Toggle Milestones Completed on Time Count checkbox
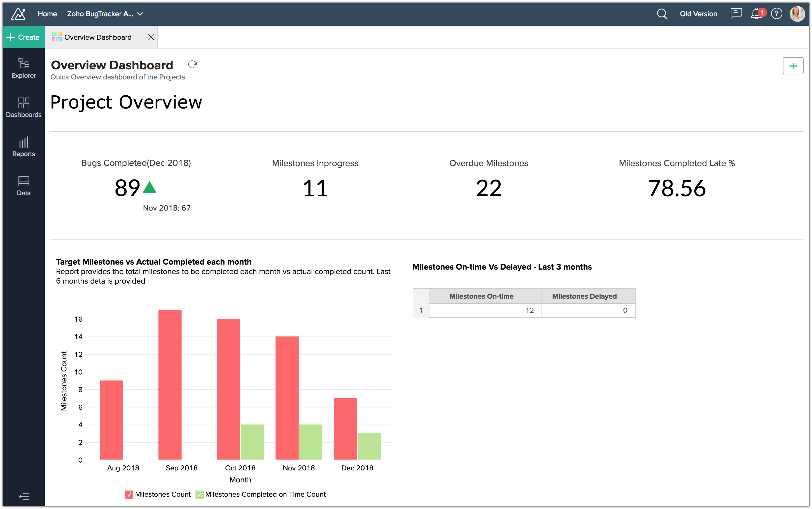 199,494
